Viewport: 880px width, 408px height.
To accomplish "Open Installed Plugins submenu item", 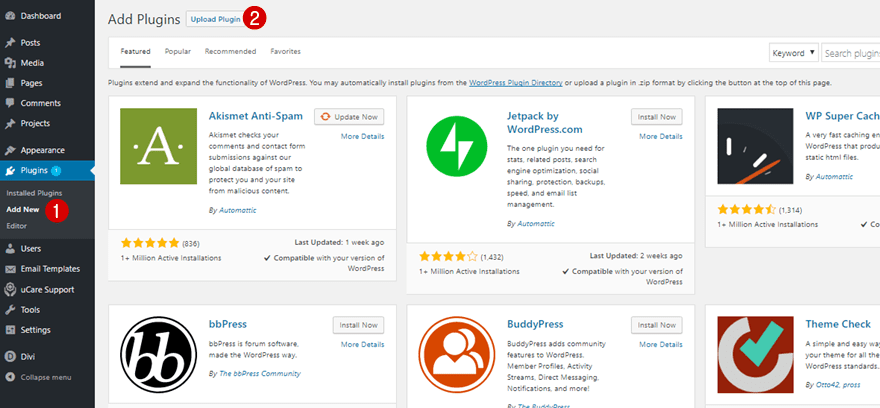I will pos(34,192).
